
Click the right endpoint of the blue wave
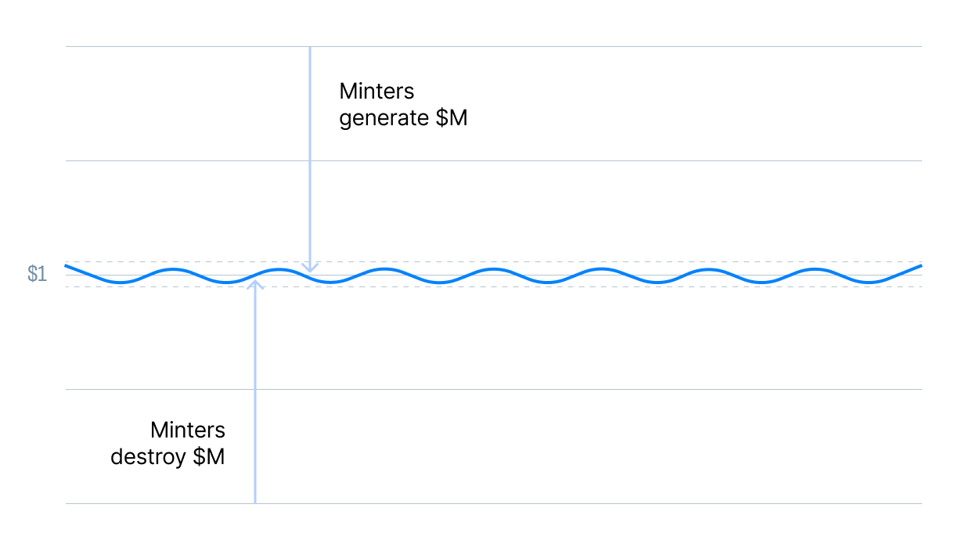point(921,266)
